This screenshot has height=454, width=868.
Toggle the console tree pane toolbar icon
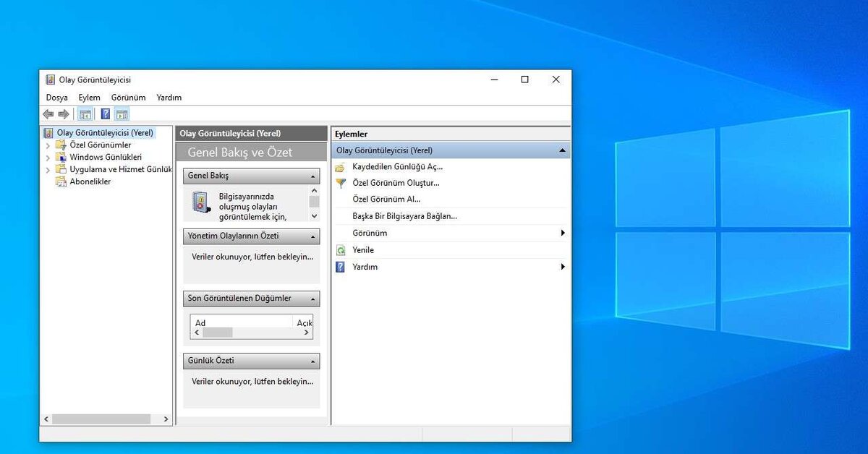[85, 114]
